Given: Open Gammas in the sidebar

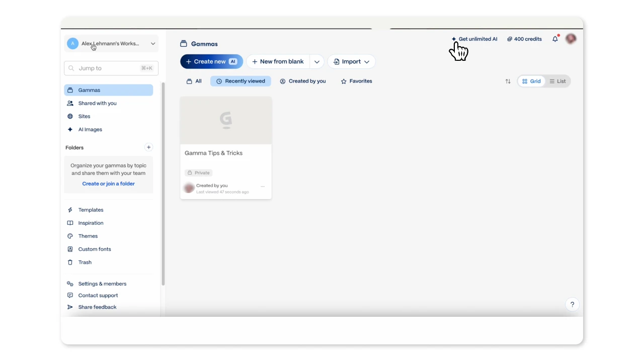Looking at the screenshot, I should [109, 90].
